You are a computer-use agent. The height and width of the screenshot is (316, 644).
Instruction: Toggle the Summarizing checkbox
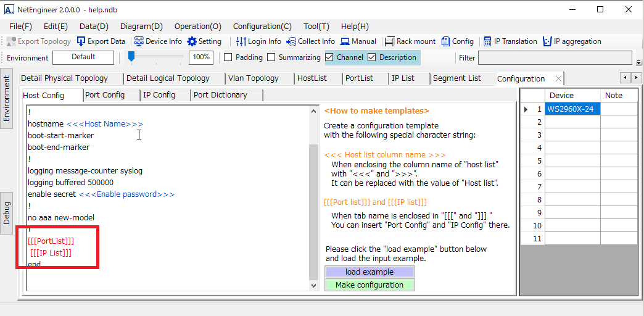click(x=271, y=57)
